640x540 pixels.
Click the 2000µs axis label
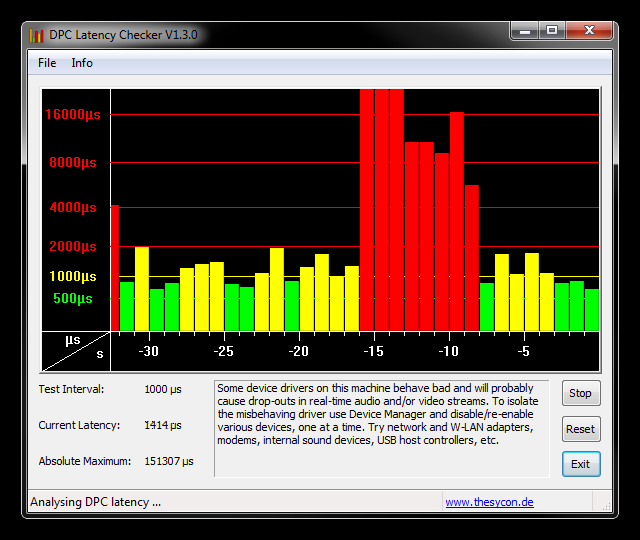pyautogui.click(x=73, y=247)
